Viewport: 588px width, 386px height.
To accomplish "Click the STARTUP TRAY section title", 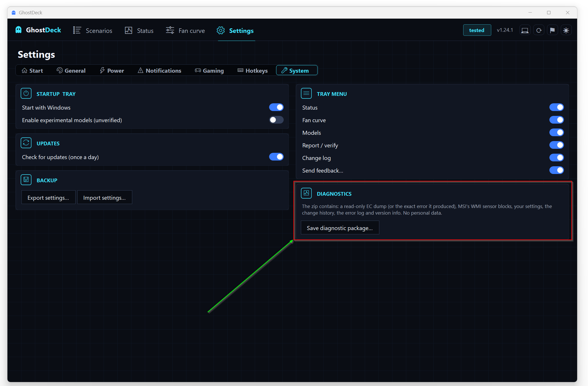I will coord(56,94).
